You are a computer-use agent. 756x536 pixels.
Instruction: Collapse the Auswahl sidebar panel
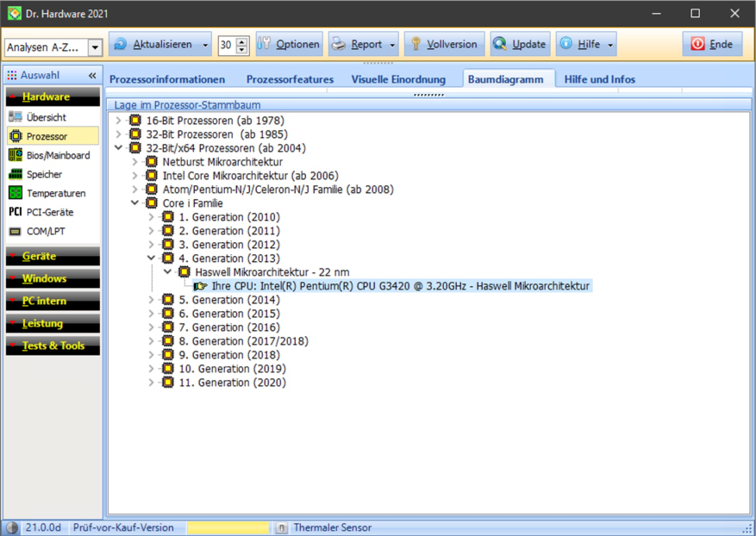point(92,76)
